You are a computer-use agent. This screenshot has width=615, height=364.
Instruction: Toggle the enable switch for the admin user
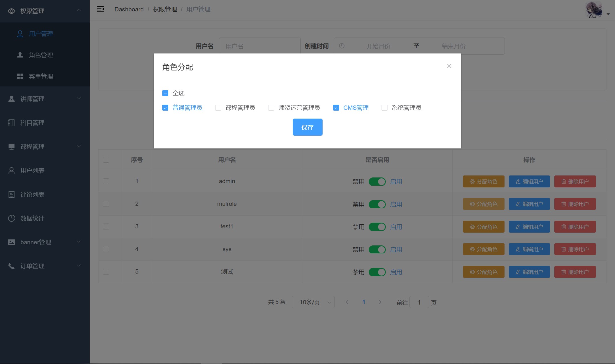pos(377,181)
